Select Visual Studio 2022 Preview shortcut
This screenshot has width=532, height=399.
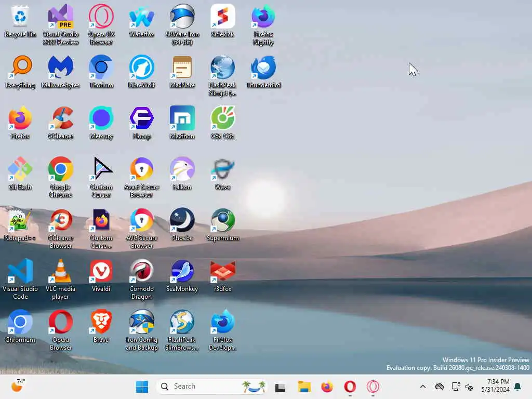coord(61,25)
